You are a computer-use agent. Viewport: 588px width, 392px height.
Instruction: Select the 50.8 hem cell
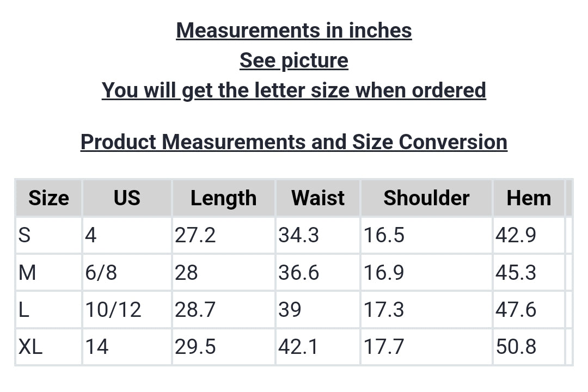[516, 346]
